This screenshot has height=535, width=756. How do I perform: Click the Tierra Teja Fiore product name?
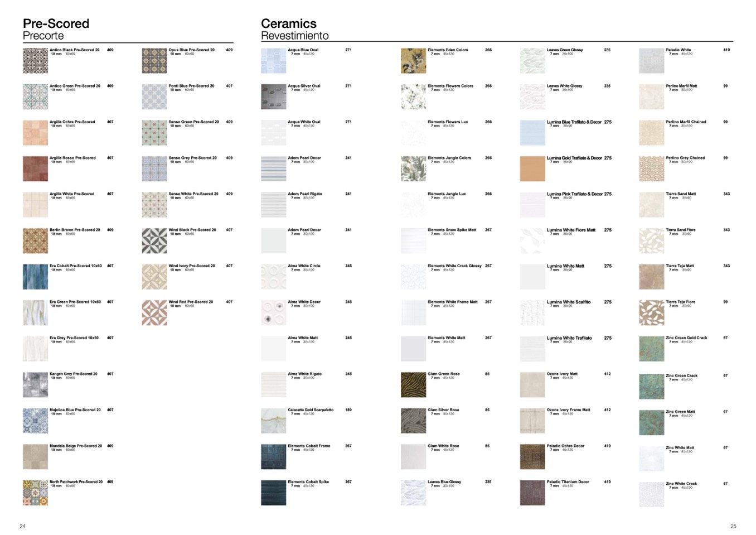(x=680, y=302)
